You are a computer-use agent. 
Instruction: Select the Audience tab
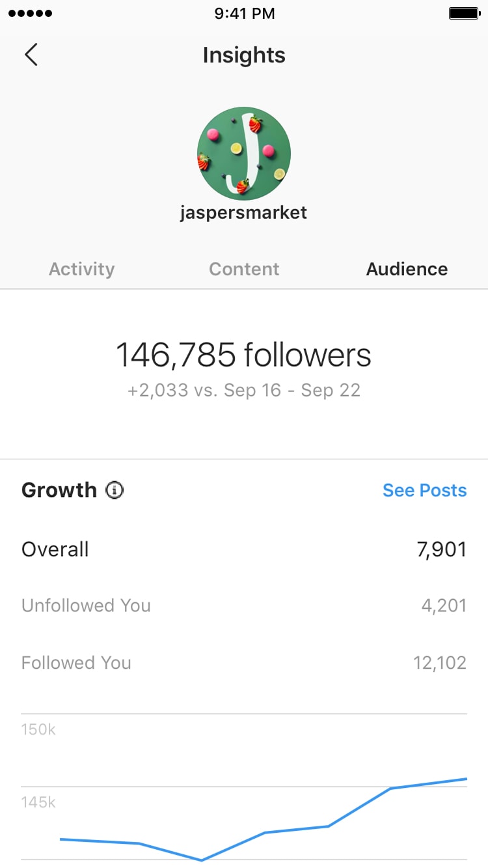tap(407, 269)
